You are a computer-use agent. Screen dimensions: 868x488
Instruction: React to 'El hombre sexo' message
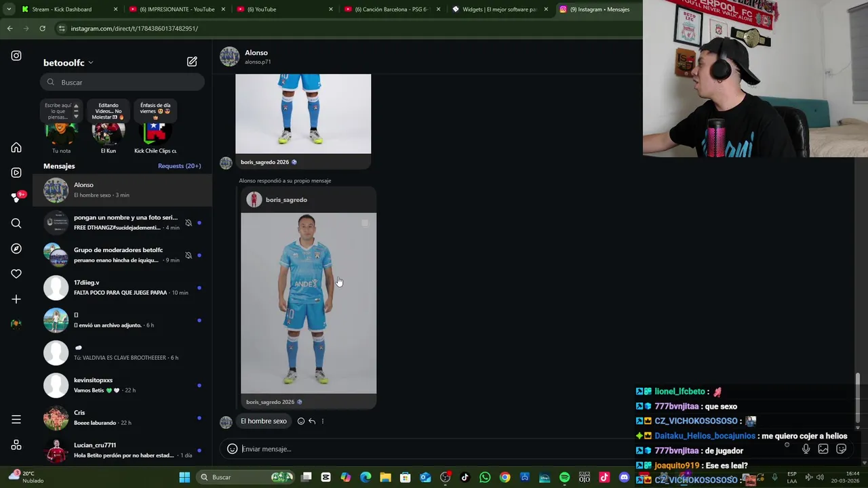tap(301, 421)
